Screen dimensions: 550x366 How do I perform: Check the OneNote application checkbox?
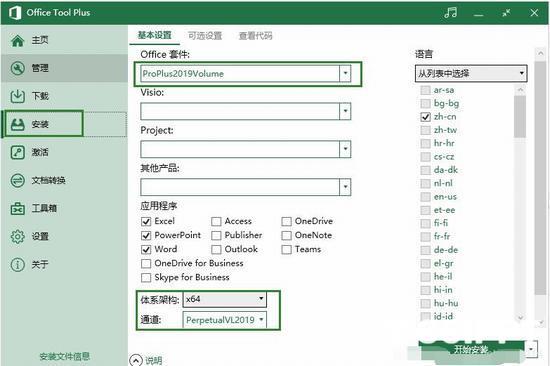click(x=286, y=235)
